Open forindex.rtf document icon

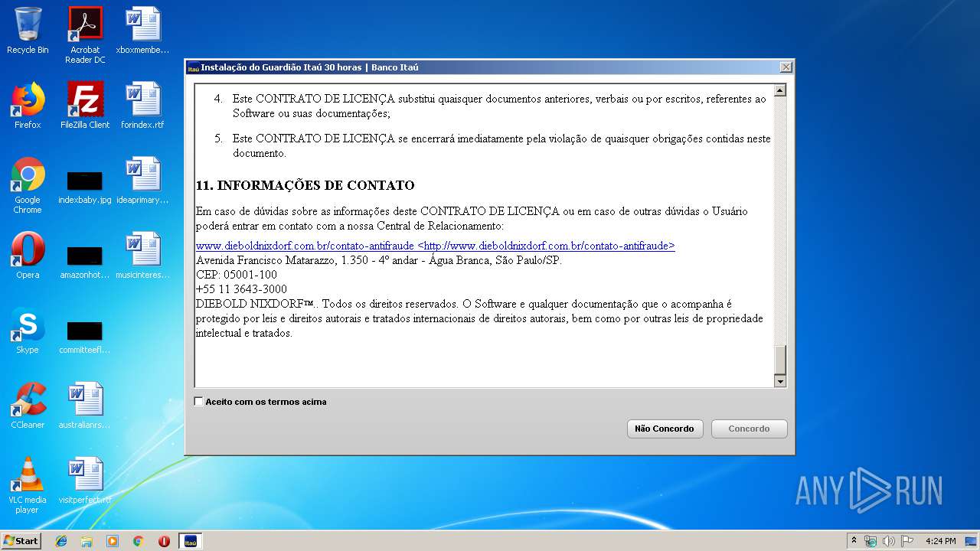[x=142, y=106]
